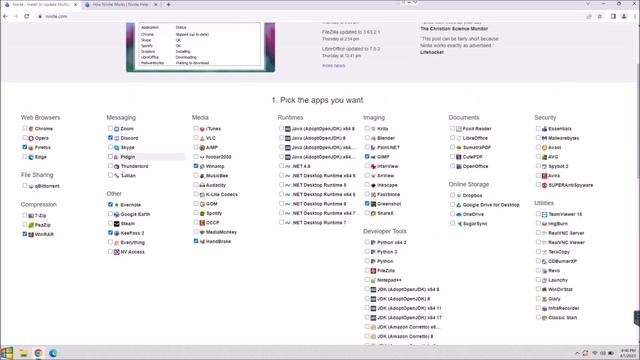Viewport: 640px width, 360px height.
Task: Reload the current page
Action: coord(27,16)
